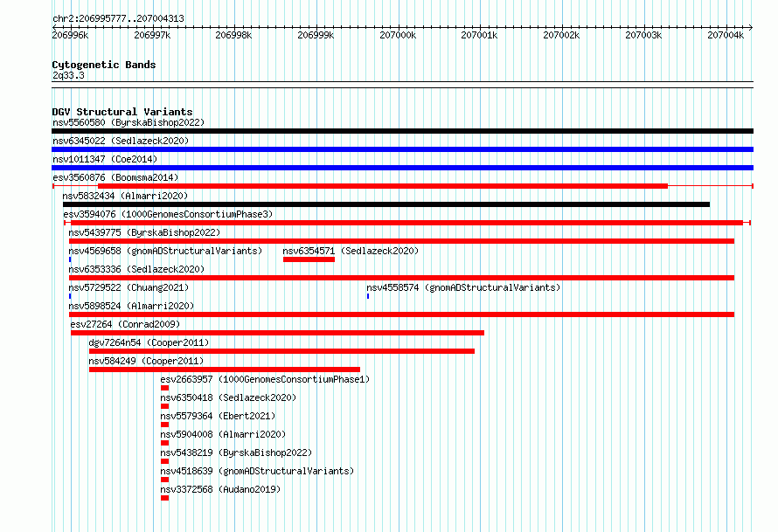The width and height of the screenshot is (778, 532).
Task: Open nsv6350418 (Sedlazeck2020) label
Action: (228, 397)
